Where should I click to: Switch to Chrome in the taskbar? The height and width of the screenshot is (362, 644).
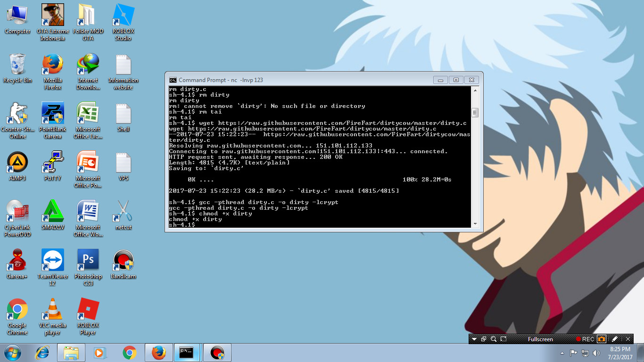click(x=129, y=353)
